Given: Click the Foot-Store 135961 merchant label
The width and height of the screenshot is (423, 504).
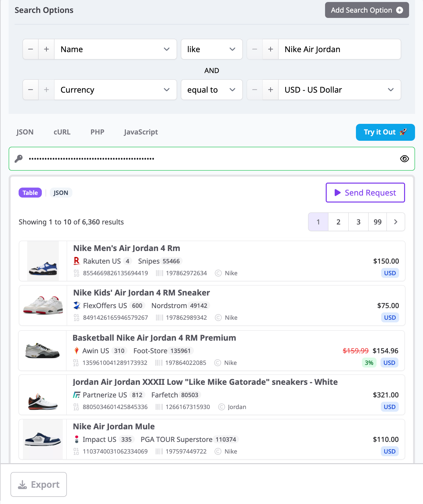Looking at the screenshot, I should [163, 351].
